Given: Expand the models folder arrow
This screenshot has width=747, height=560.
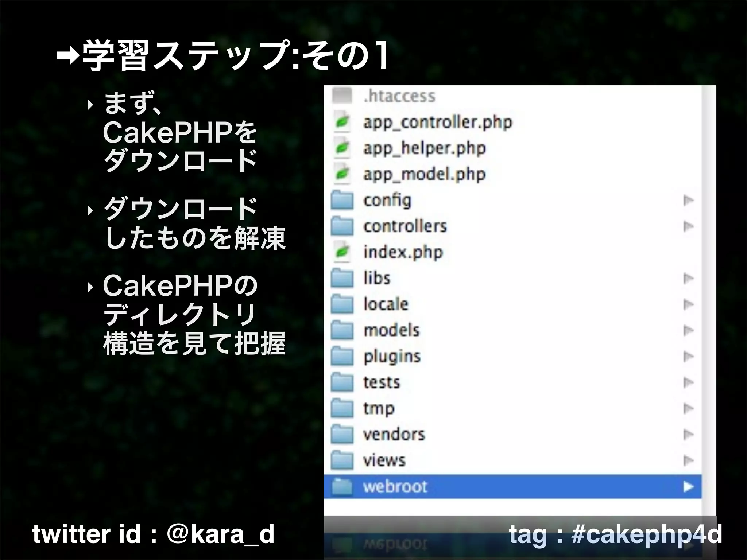Looking at the screenshot, I should point(688,330).
